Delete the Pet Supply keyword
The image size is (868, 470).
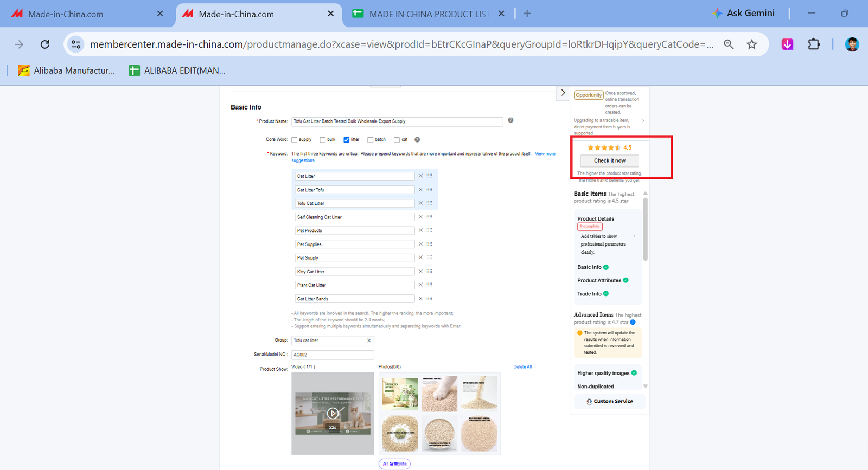pyautogui.click(x=420, y=258)
